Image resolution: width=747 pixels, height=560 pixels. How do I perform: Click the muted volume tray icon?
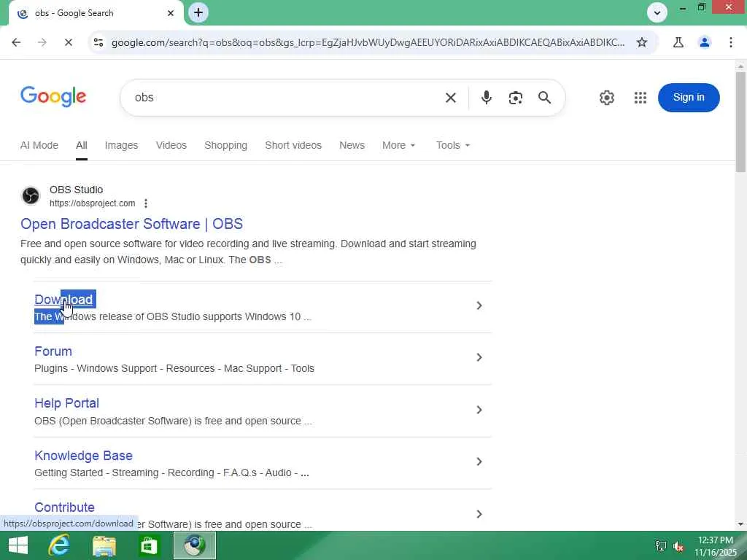tap(678, 546)
